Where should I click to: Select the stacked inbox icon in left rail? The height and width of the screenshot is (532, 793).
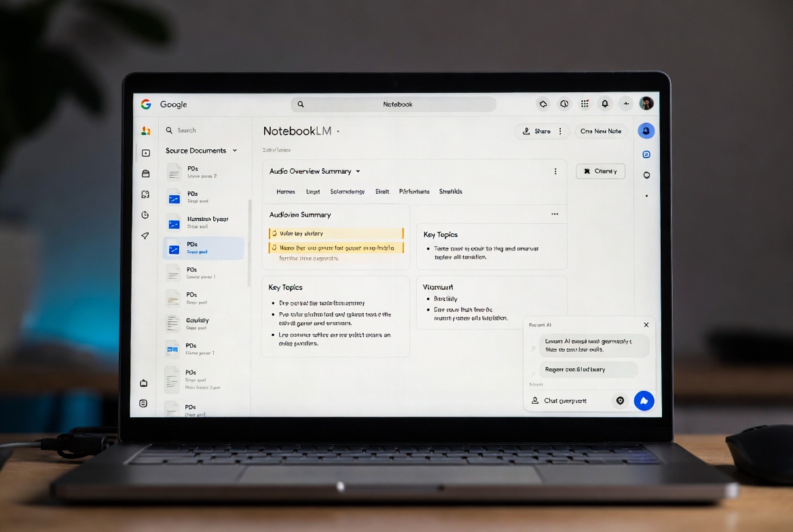pos(146,174)
